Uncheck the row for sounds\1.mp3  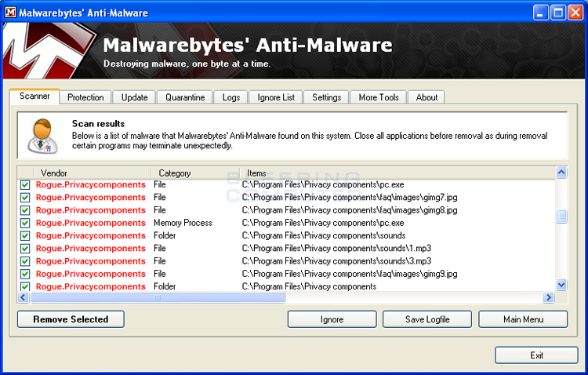coord(25,249)
